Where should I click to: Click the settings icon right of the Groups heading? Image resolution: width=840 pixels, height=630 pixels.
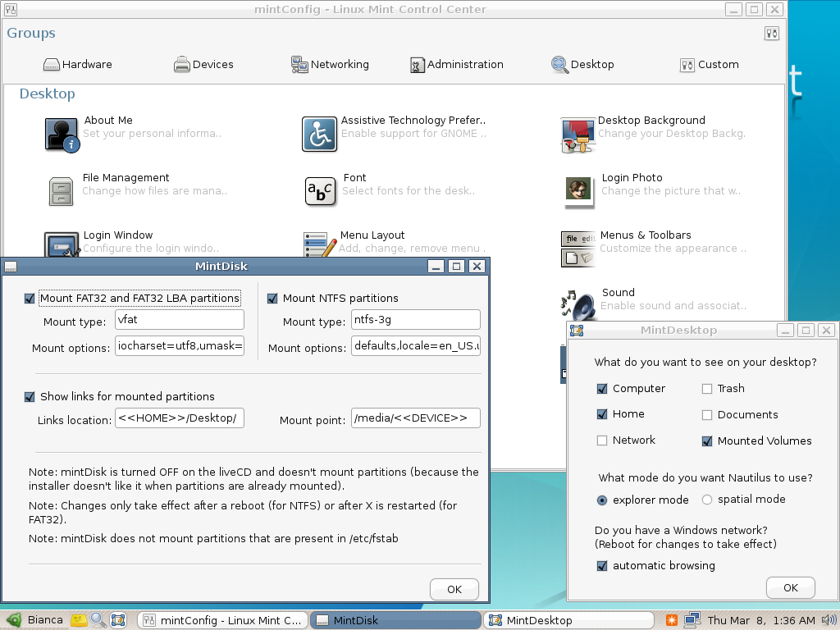coord(771,34)
